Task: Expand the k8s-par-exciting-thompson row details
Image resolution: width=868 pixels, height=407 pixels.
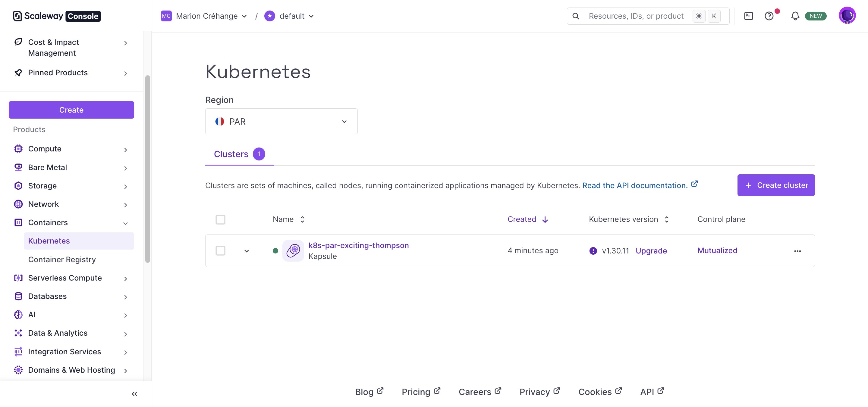Action: [x=247, y=251]
